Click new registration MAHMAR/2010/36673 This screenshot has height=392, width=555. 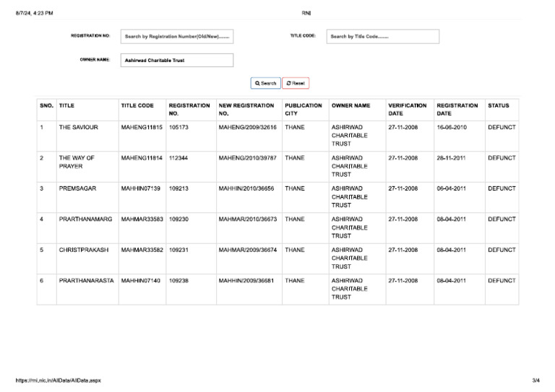pos(248,219)
